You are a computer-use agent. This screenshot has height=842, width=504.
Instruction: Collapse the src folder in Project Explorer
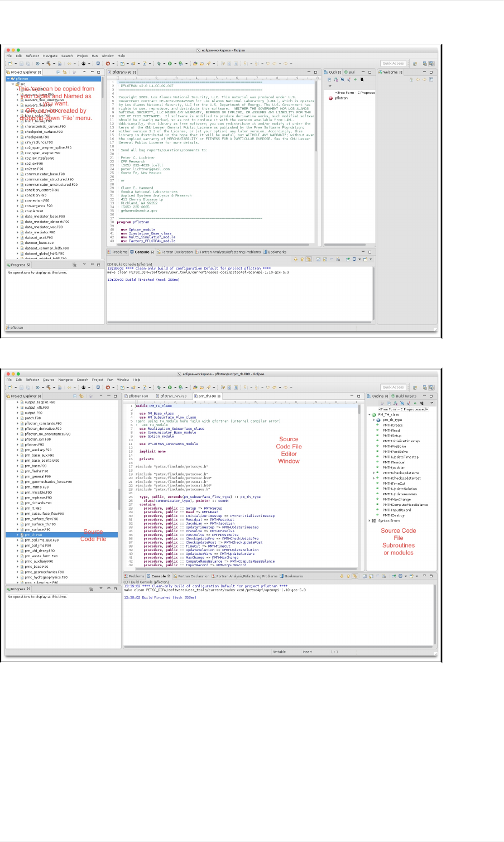(x=13, y=84)
